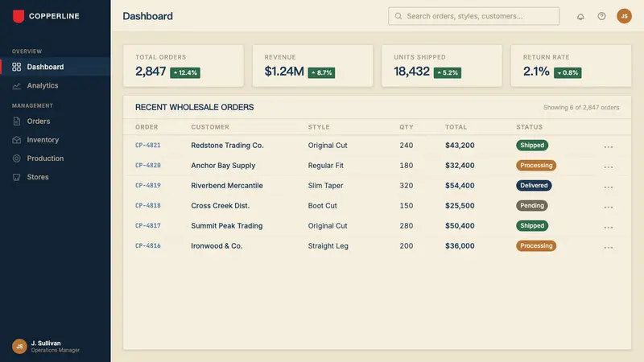Click the Slim Taper style cell

click(325, 186)
